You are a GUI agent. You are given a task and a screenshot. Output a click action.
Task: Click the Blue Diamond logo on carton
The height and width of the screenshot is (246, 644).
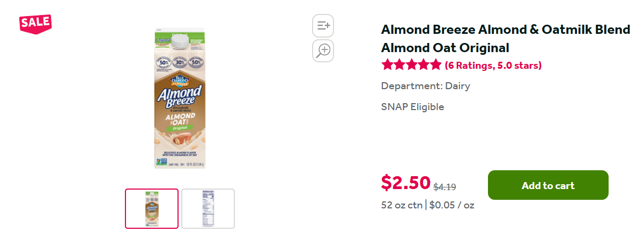tap(180, 82)
